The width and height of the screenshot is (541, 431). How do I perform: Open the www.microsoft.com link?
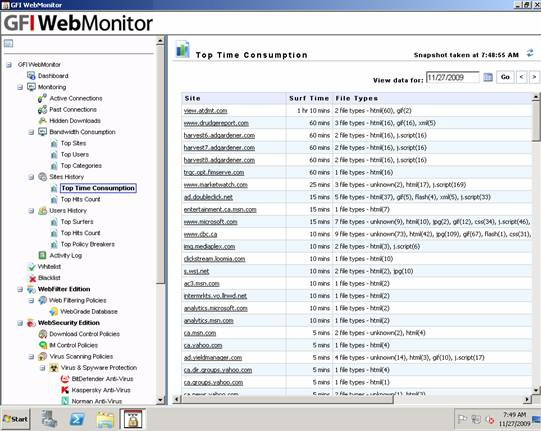[x=210, y=222]
